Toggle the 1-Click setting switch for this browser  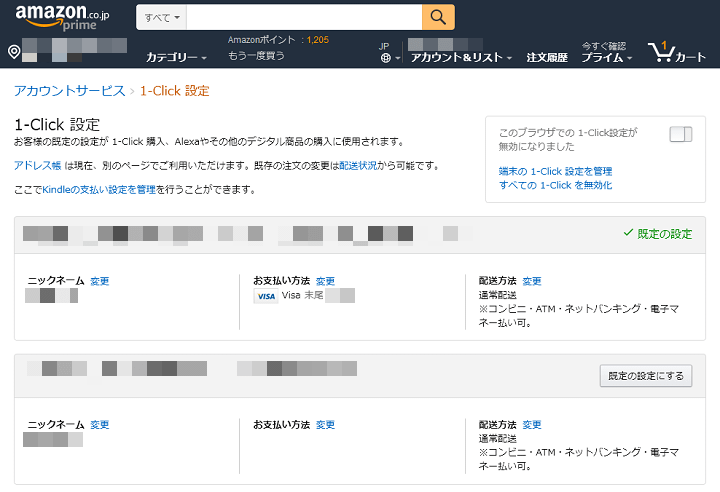click(x=681, y=134)
